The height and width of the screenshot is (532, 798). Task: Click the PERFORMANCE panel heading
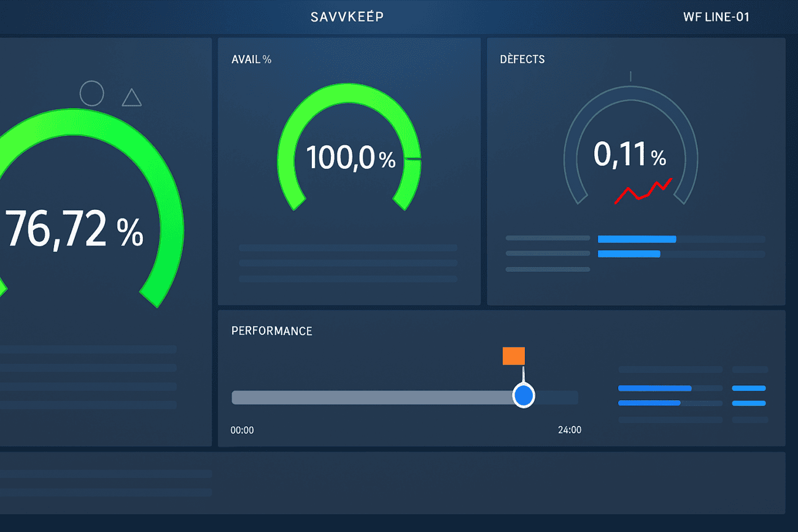click(271, 331)
